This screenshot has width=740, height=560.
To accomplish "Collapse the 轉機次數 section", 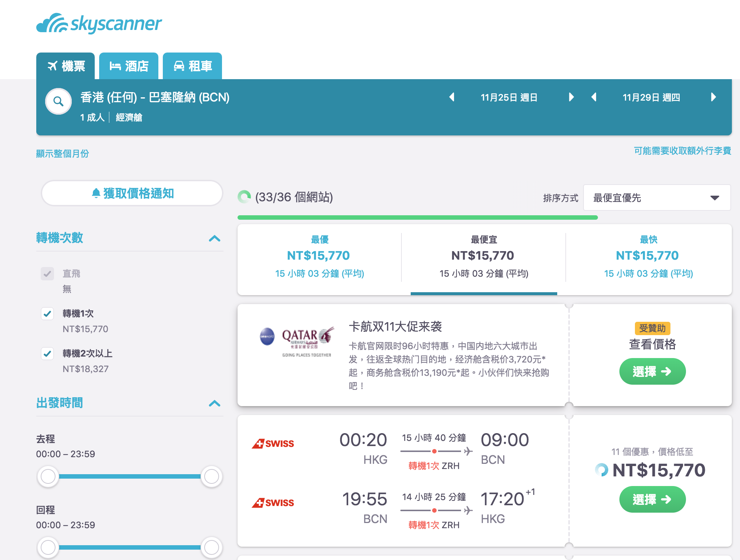I will tap(214, 239).
